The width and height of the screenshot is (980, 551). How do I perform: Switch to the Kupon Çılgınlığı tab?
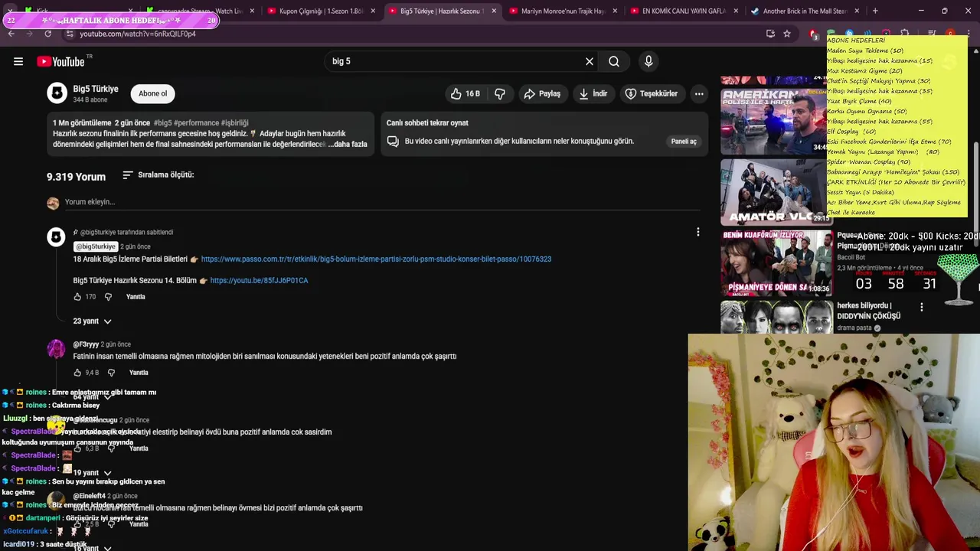[321, 11]
